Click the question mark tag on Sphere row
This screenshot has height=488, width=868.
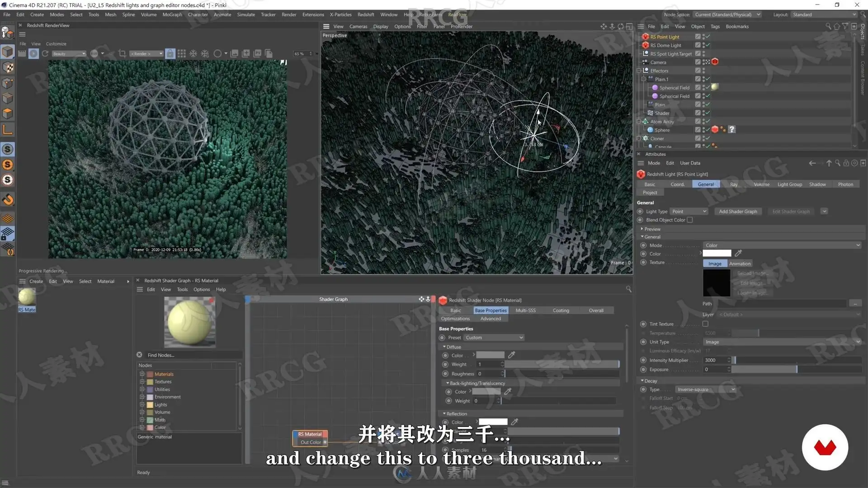tap(732, 130)
